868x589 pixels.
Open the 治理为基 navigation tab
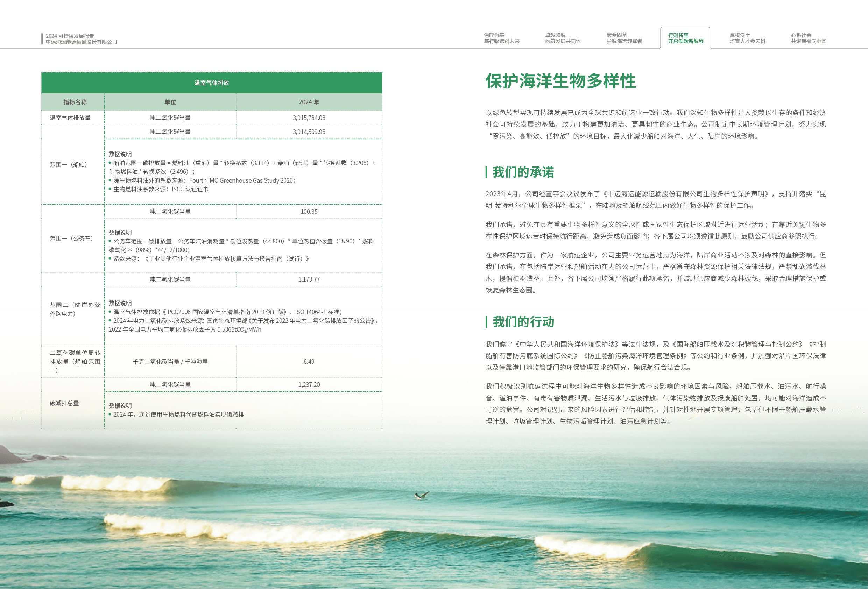point(502,38)
